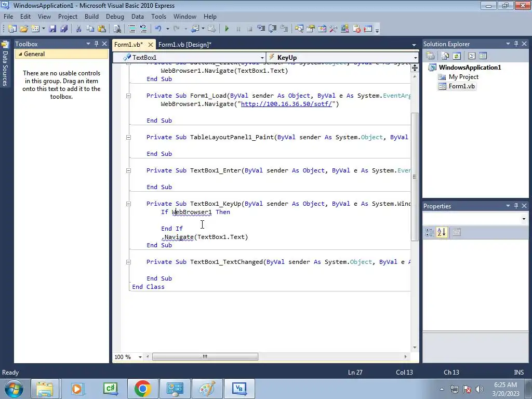Open the Project menu
Screen dimensions: 532x399
click(68, 16)
